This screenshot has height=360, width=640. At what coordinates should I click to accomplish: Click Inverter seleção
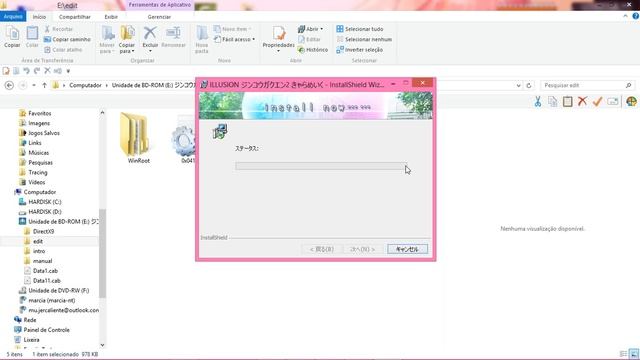click(360, 49)
